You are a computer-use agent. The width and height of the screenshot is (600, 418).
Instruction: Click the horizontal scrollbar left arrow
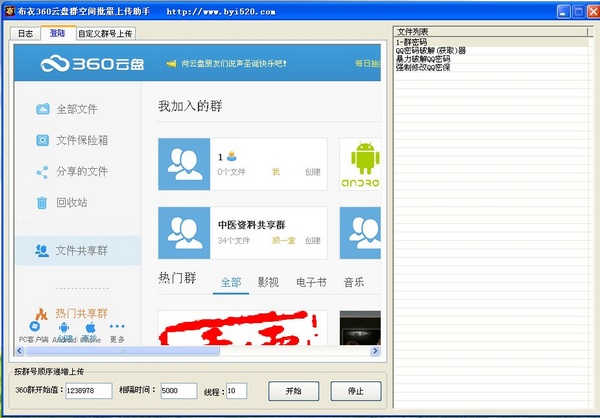coord(19,351)
